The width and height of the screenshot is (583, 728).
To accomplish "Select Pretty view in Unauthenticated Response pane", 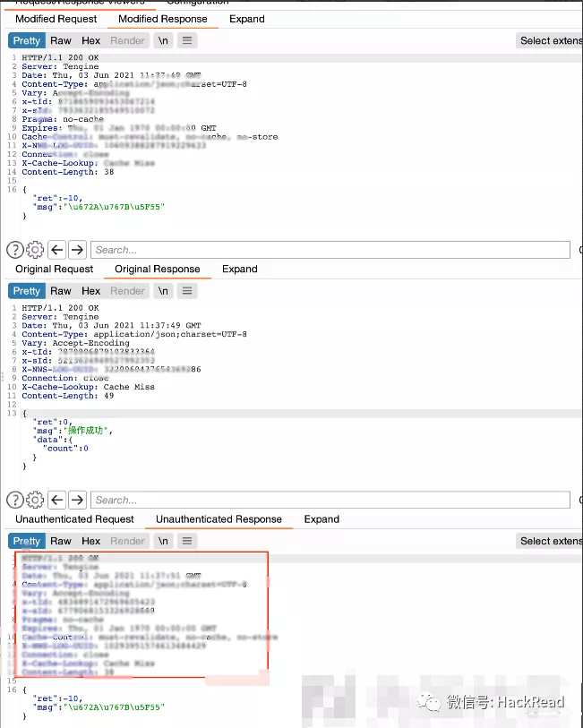I will pyautogui.click(x=27, y=542).
